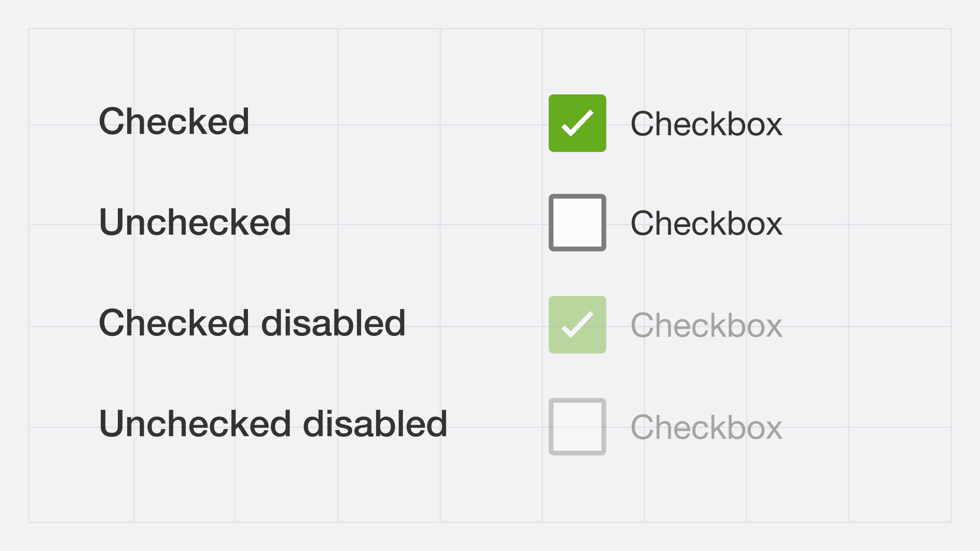
Task: Click the word "disabled" in "Unchecked disabled"
Action: [x=375, y=423]
